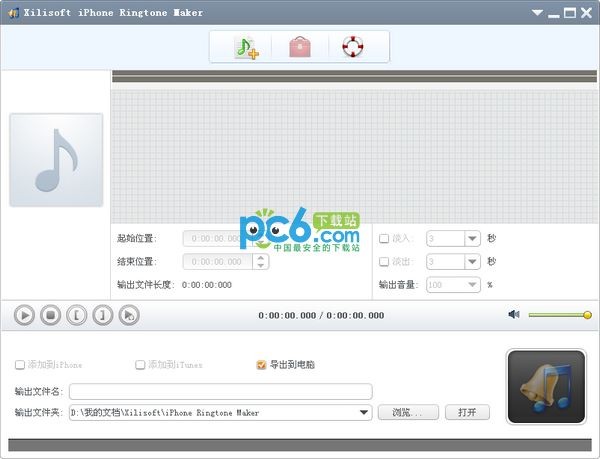Toggle the 添加到iPhone checkbox
The image size is (600, 459).
20,365
